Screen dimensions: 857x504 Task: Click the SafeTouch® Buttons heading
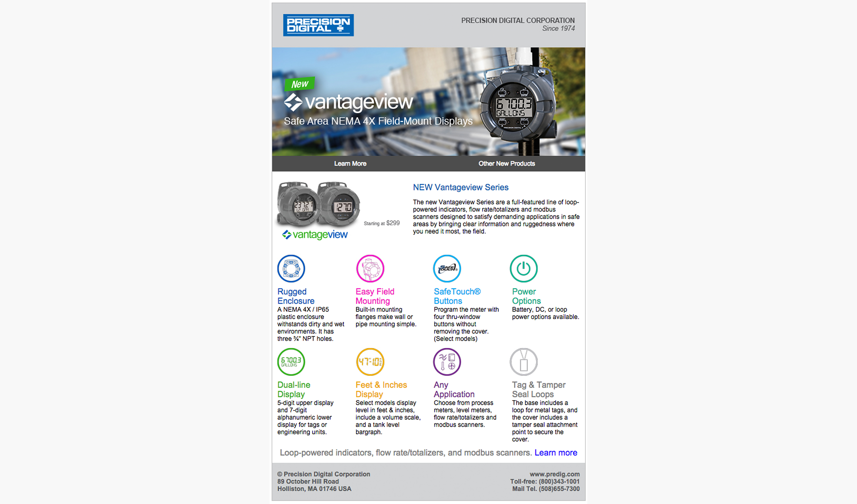coord(457,296)
